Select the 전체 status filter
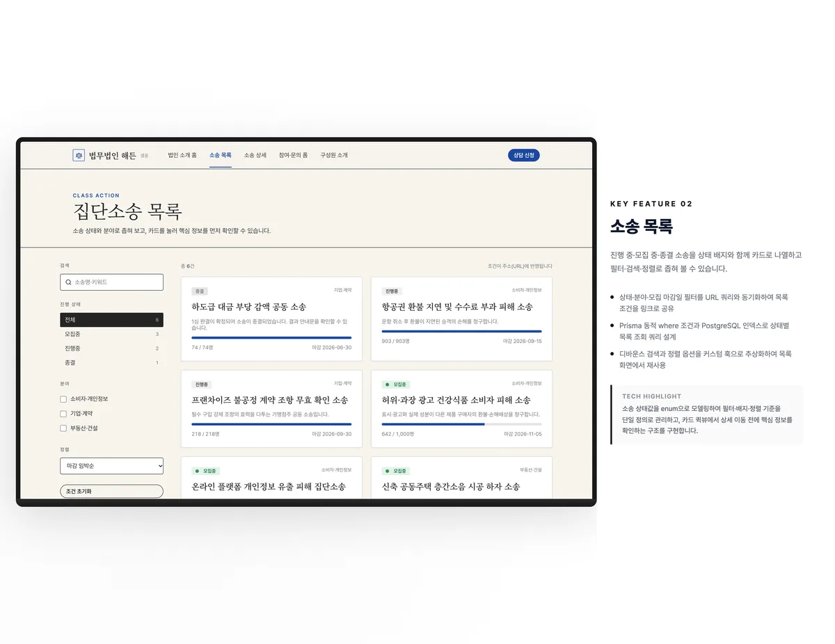This screenshot has width=835, height=644. tap(112, 320)
